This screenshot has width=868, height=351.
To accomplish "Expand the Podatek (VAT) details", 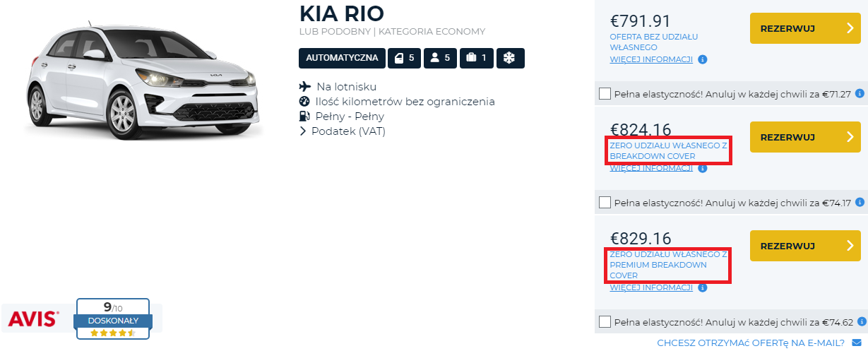I will (343, 131).
